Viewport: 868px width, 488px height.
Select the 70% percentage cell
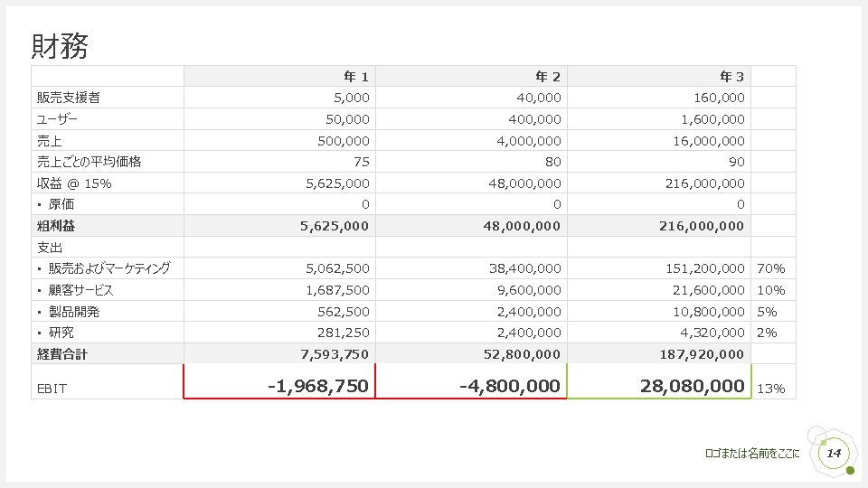pos(770,268)
